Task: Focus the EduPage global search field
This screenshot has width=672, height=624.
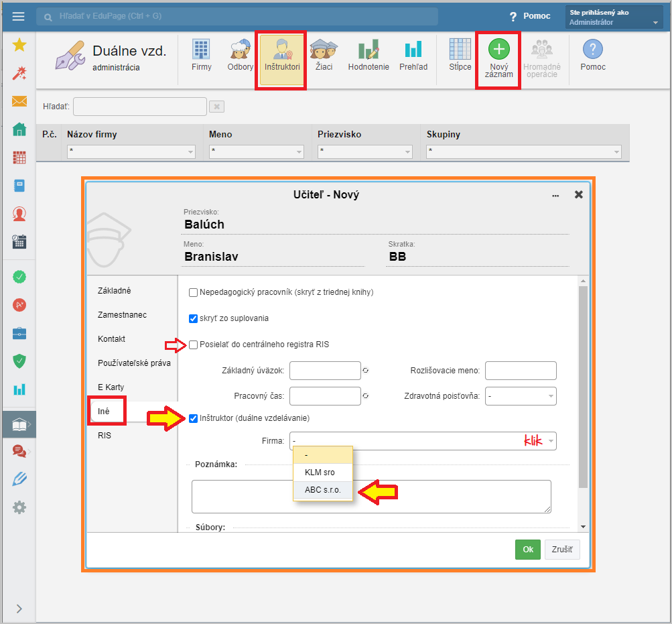Action: click(x=237, y=16)
